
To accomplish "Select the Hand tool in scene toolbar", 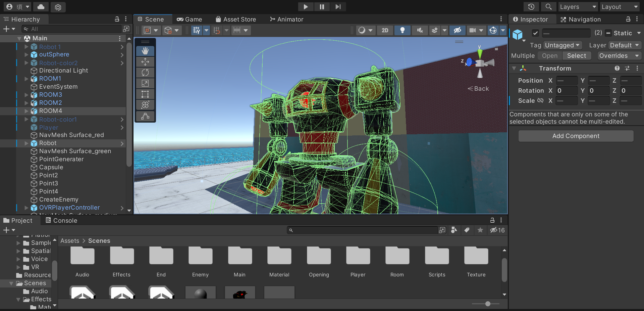I will [145, 51].
